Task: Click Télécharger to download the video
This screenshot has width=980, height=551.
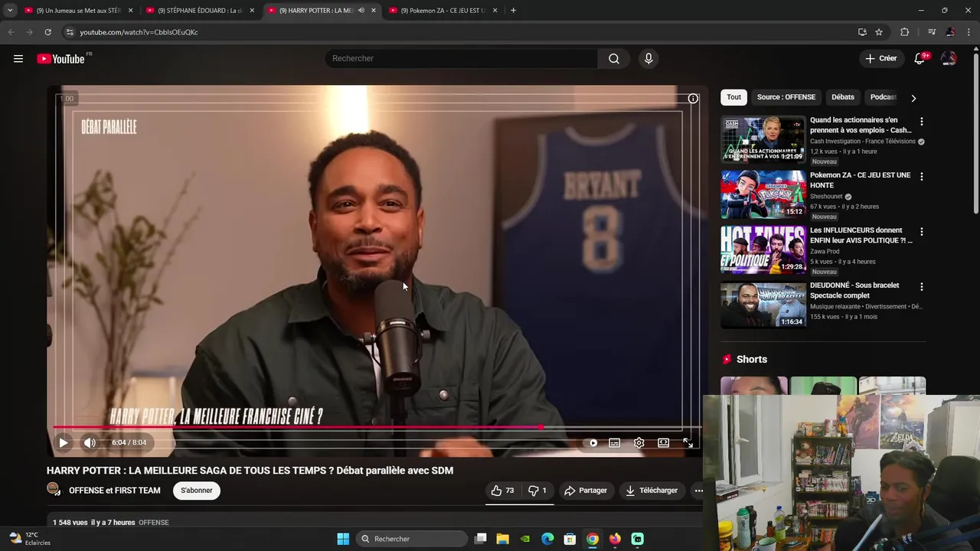Action: click(652, 491)
